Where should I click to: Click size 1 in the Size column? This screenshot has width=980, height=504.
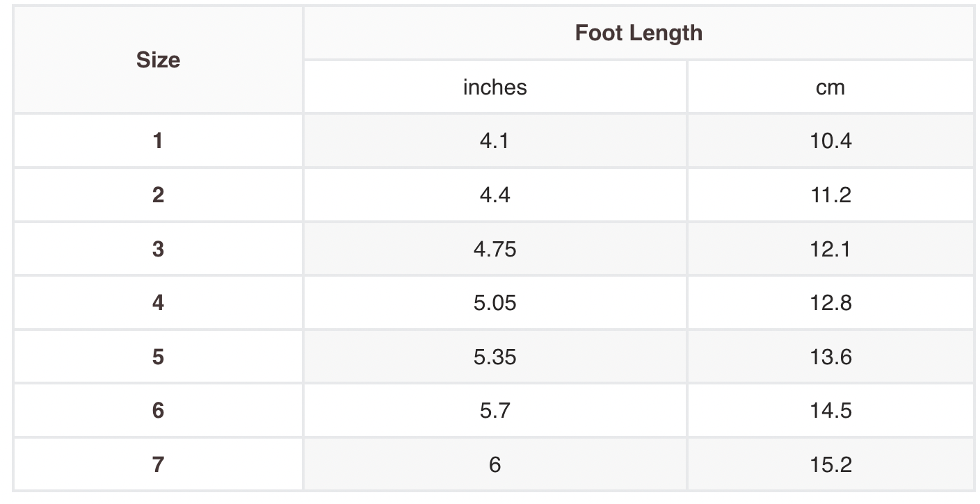(x=158, y=141)
